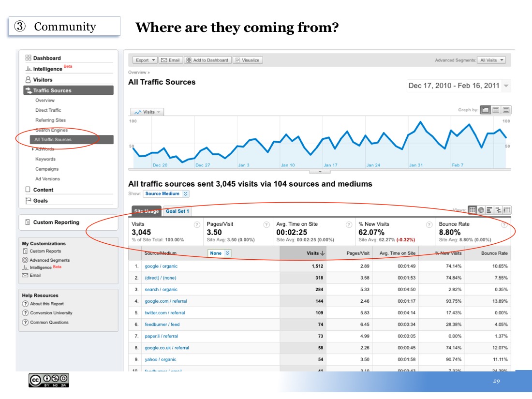Open Email under My Customizations

(x=31, y=275)
